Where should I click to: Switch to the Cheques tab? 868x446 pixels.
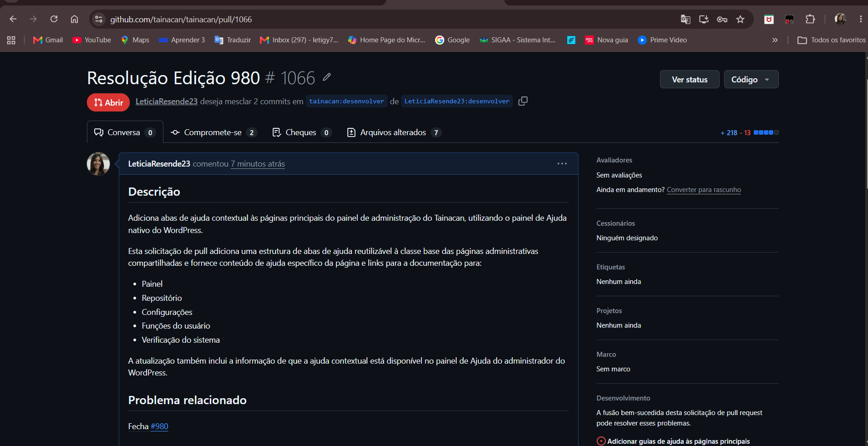point(302,132)
